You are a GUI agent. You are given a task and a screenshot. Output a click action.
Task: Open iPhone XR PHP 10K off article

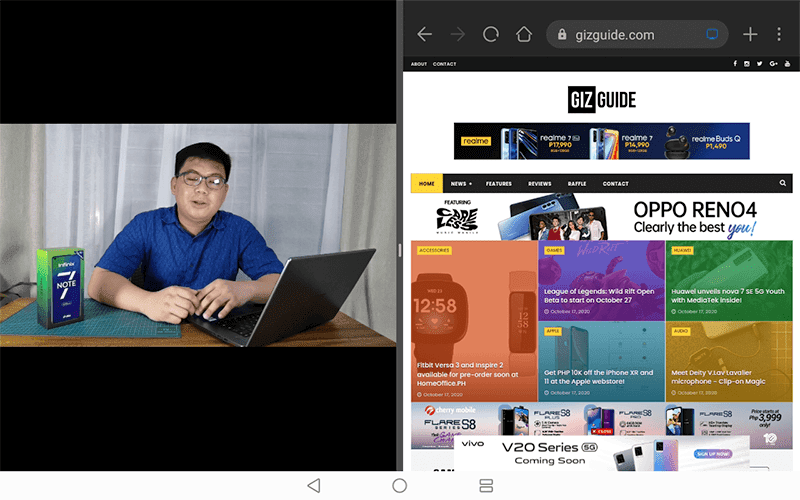tap(602, 362)
